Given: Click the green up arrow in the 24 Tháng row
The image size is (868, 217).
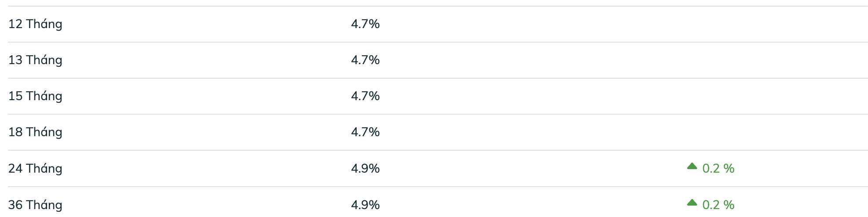Looking at the screenshot, I should coord(692,166).
